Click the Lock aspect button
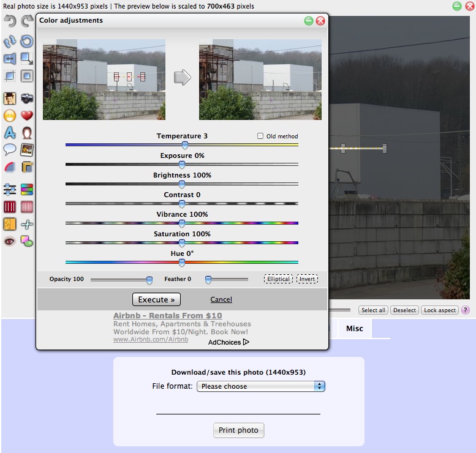 440,310
